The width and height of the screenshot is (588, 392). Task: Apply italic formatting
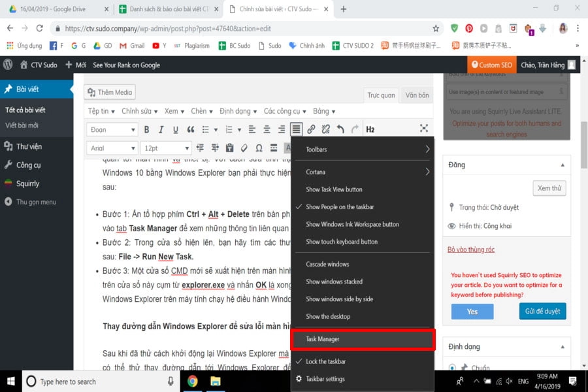161,129
